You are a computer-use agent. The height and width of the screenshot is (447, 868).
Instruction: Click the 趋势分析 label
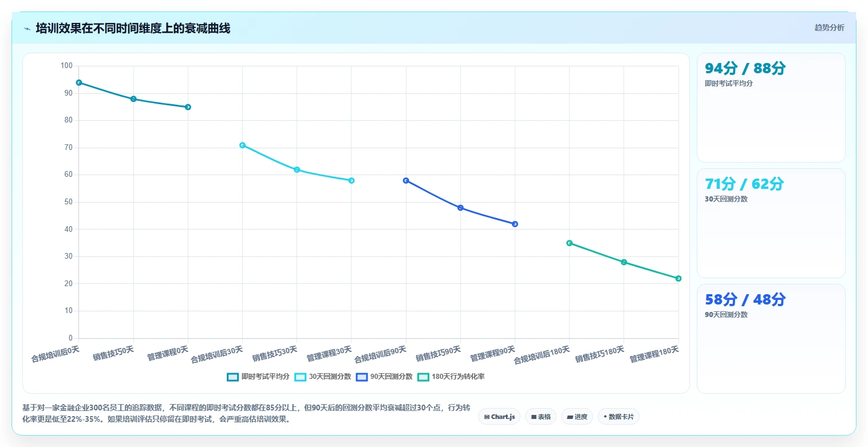829,27
